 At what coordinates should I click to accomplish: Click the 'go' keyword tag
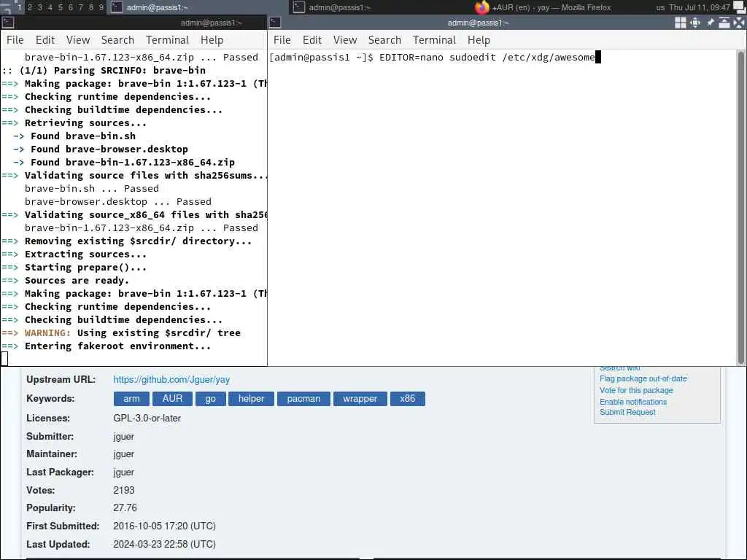tap(211, 399)
